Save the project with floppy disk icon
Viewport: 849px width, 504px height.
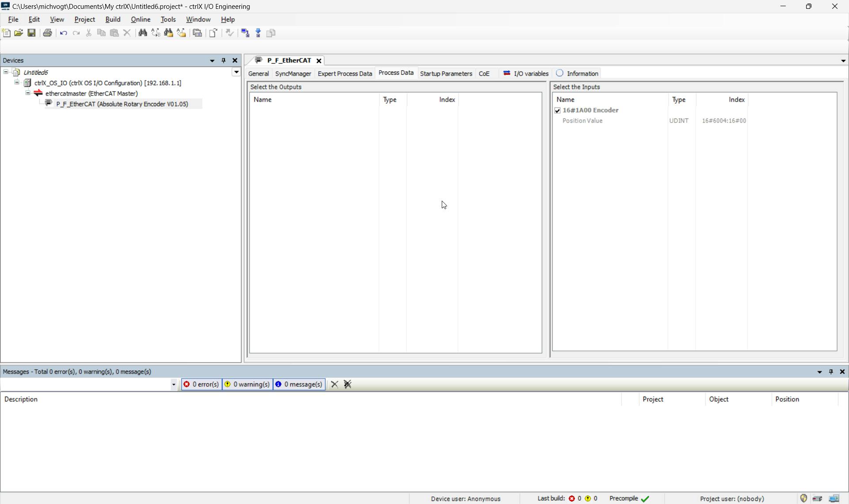(x=31, y=33)
